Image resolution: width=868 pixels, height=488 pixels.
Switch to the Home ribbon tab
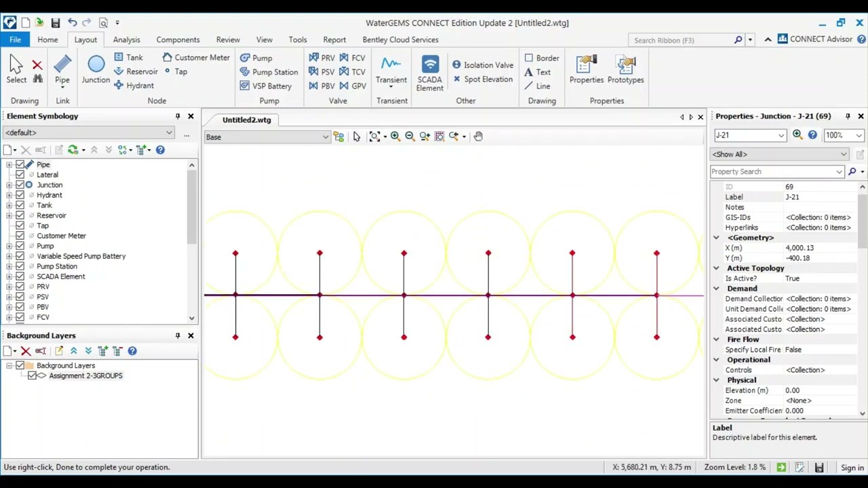(x=47, y=39)
